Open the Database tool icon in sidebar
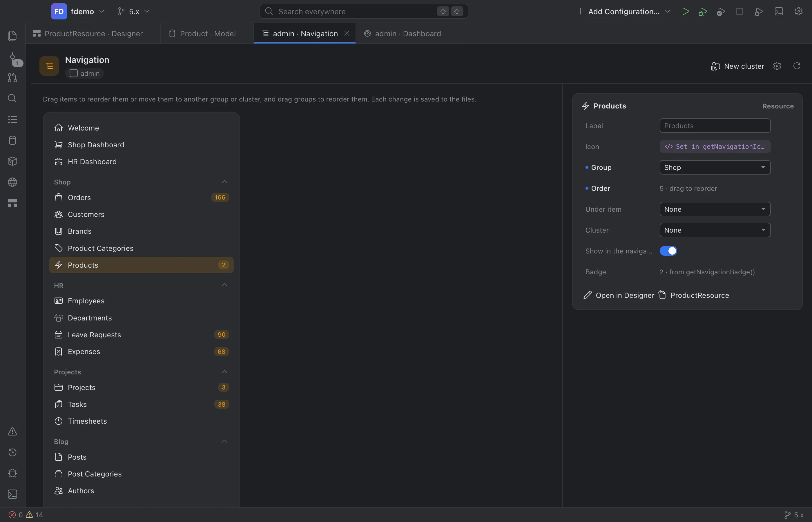This screenshot has width=812, height=522. [12, 140]
